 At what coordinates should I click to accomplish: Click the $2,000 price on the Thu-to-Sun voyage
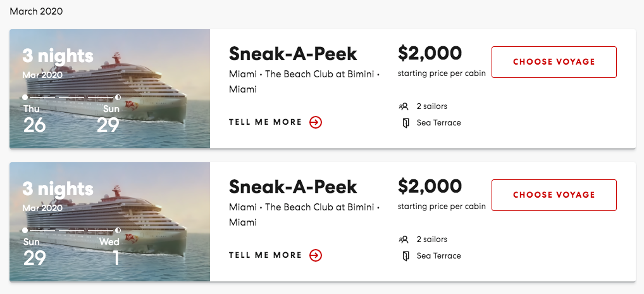tap(430, 53)
